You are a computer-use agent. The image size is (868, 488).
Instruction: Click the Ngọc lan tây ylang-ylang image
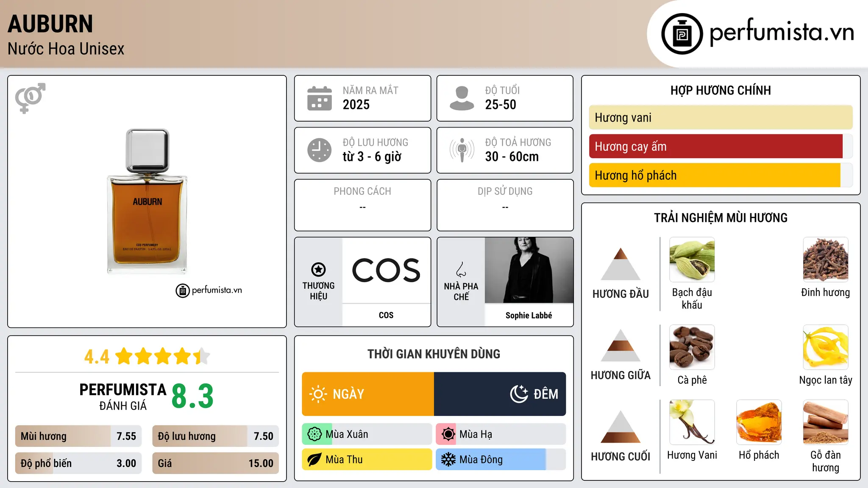coord(826,347)
